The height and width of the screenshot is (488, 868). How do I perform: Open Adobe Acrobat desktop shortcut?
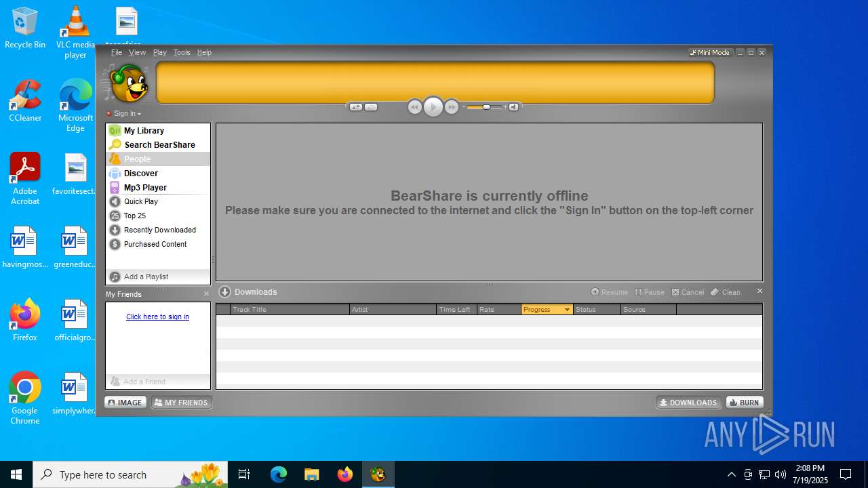point(25,178)
